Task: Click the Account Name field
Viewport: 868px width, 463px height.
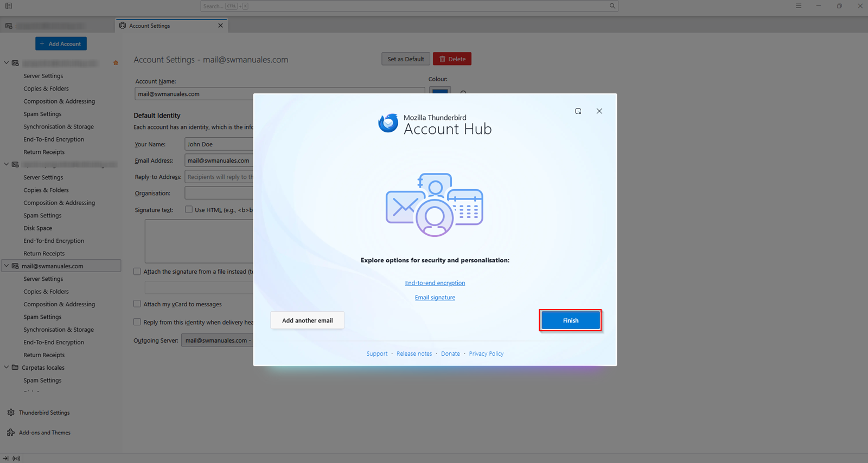Action: 279,94
